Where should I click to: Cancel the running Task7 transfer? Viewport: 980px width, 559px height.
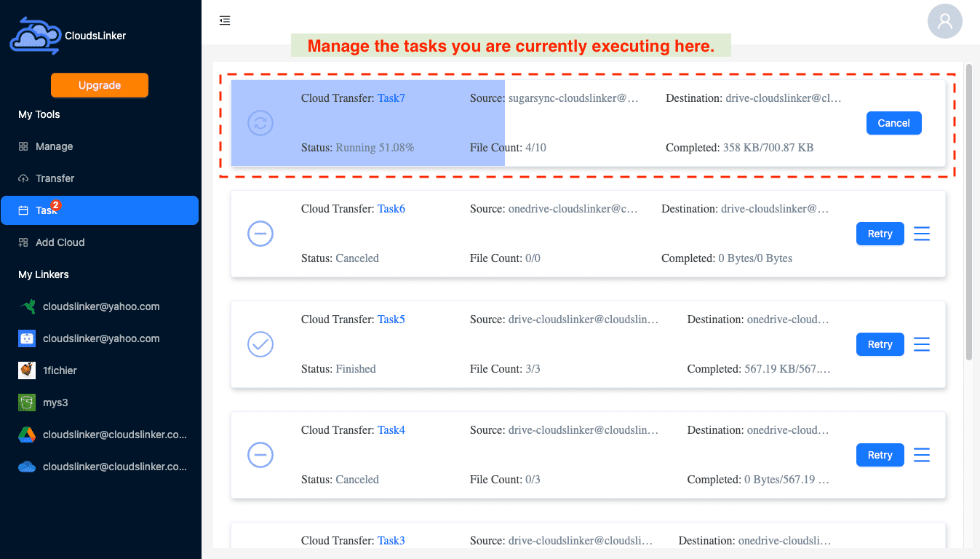(893, 123)
